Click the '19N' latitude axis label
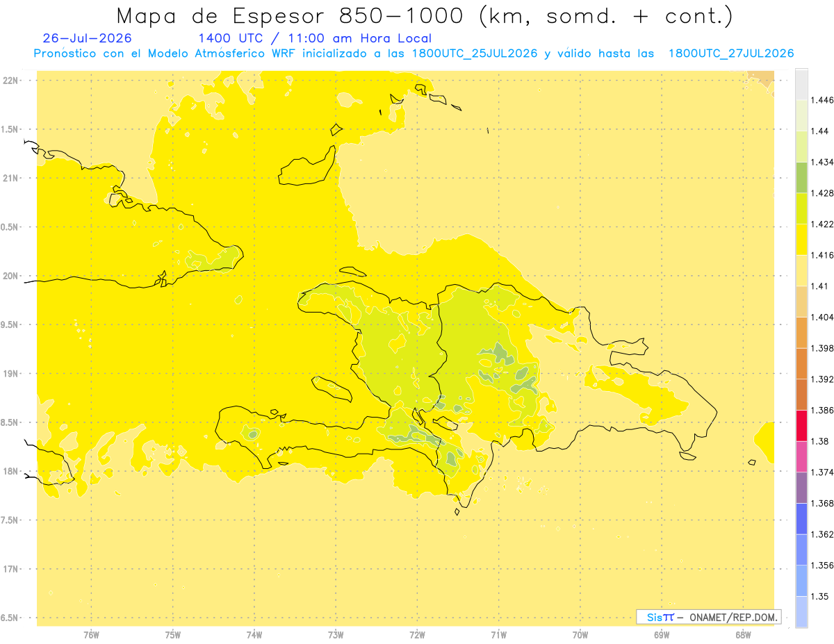Viewport: 834px width, 644px height. coord(10,374)
